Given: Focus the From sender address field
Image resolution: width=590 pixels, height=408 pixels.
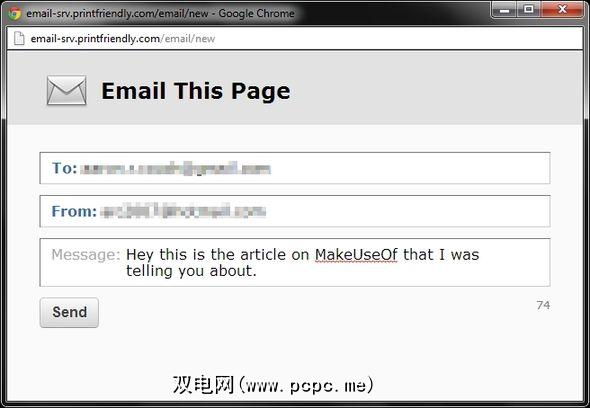Looking at the screenshot, I should coord(295,211).
